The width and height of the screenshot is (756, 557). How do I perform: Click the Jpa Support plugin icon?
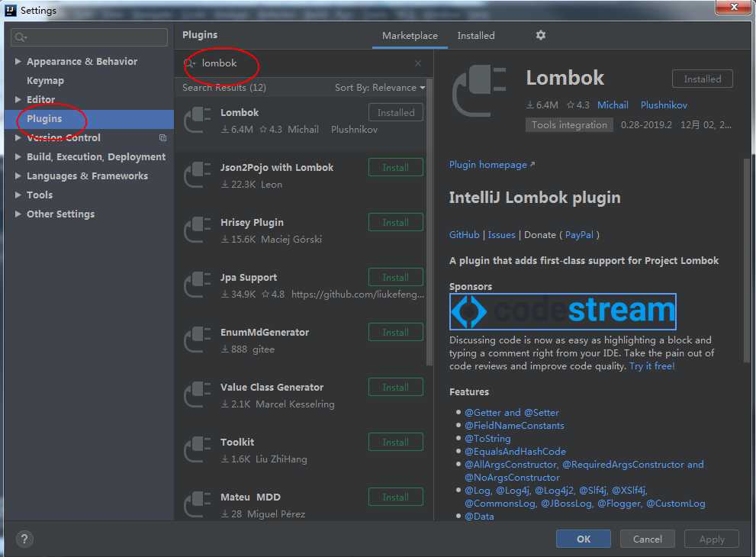click(x=198, y=285)
